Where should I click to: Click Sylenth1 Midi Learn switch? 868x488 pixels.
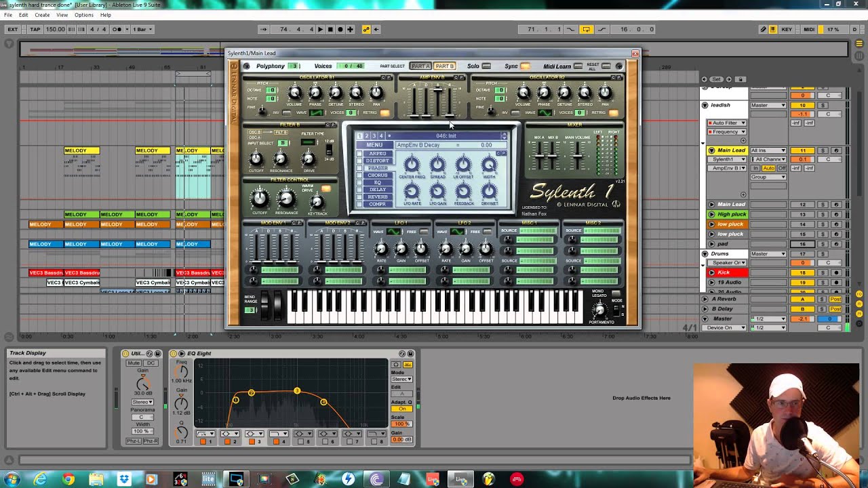[578, 66]
